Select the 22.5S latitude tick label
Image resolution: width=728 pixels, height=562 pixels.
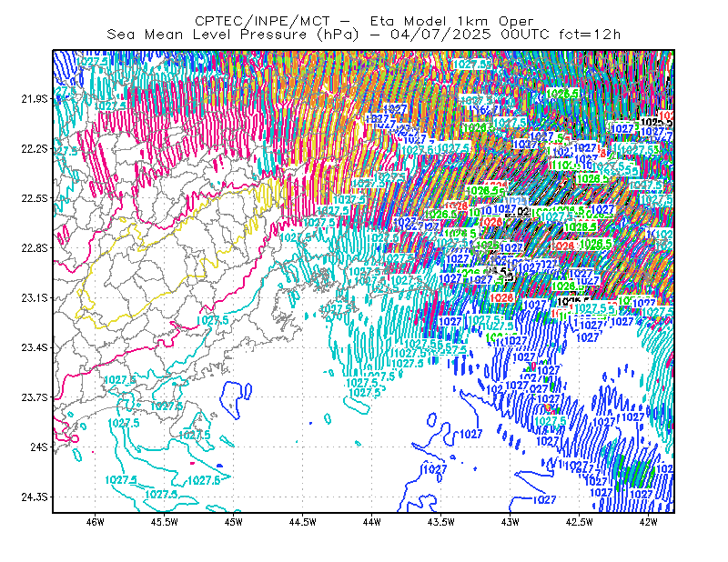tap(35, 198)
